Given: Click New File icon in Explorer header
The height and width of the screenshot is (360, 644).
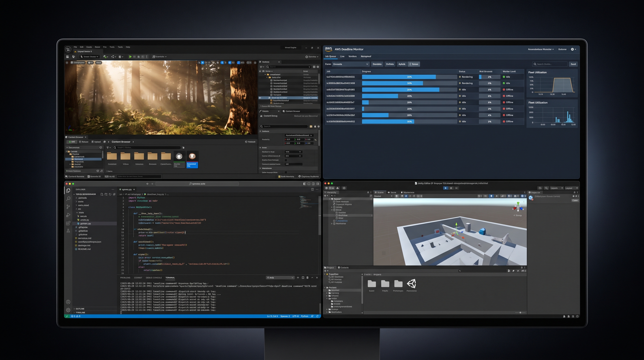Looking at the screenshot, I should click(102, 194).
